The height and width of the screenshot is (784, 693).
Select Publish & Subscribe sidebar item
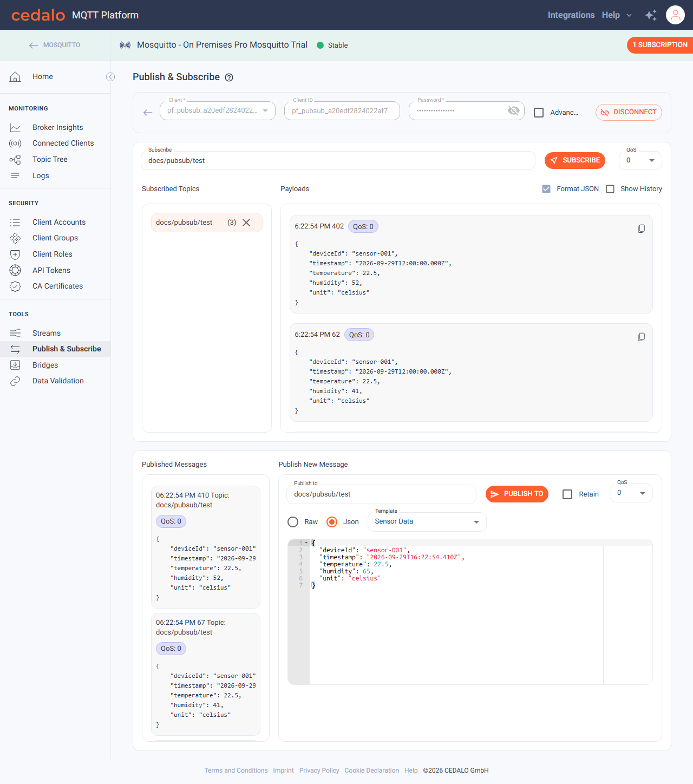click(x=55, y=349)
